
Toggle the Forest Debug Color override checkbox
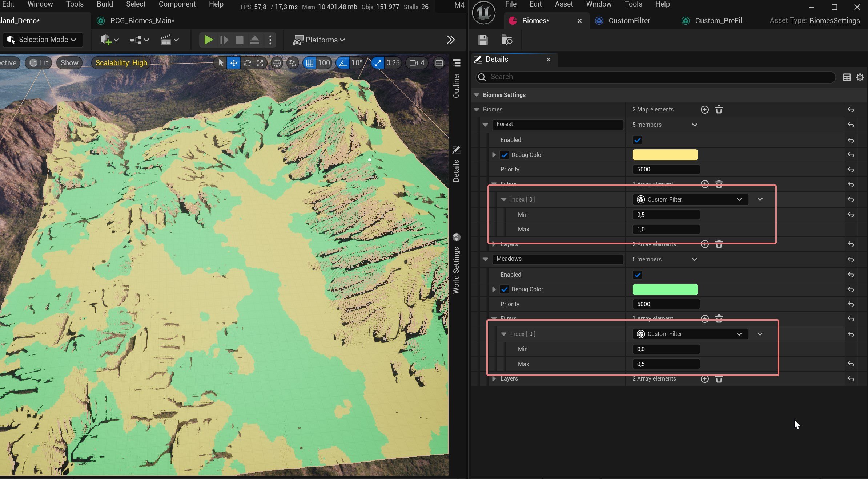(x=504, y=155)
